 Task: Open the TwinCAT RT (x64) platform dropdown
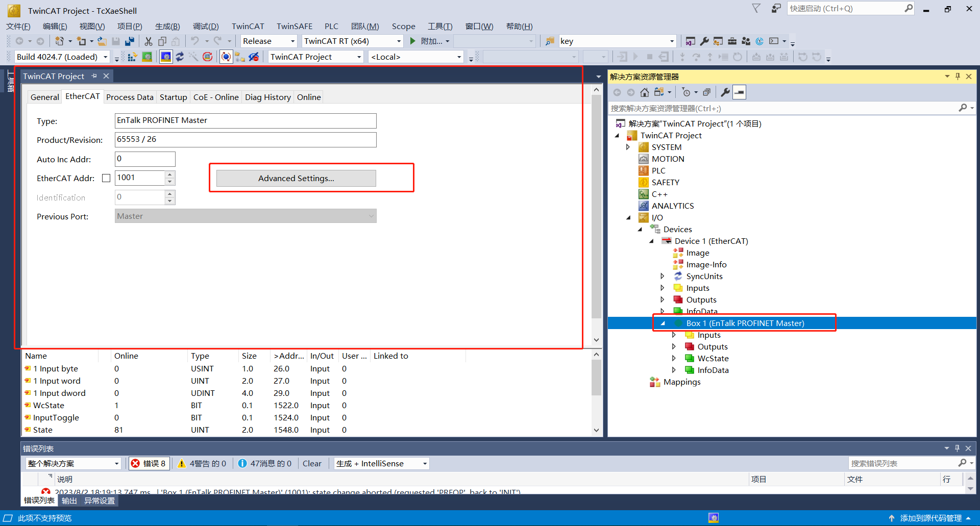pyautogui.click(x=399, y=41)
